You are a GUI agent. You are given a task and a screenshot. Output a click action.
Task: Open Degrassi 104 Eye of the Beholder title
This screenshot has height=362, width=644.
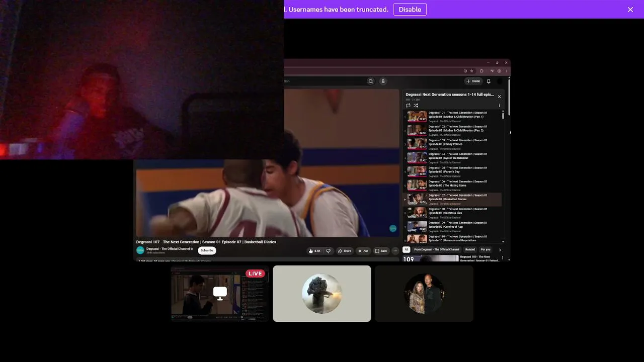457,156
